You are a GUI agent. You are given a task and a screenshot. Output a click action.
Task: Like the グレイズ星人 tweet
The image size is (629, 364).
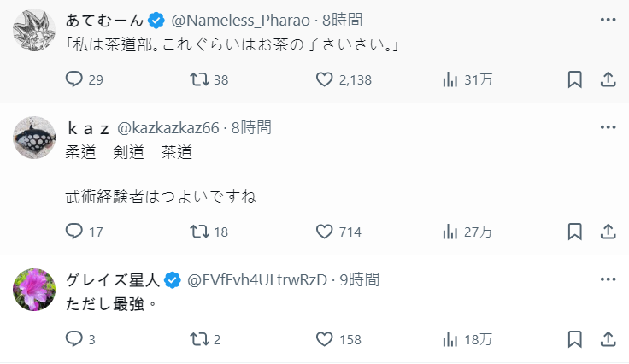(x=325, y=339)
